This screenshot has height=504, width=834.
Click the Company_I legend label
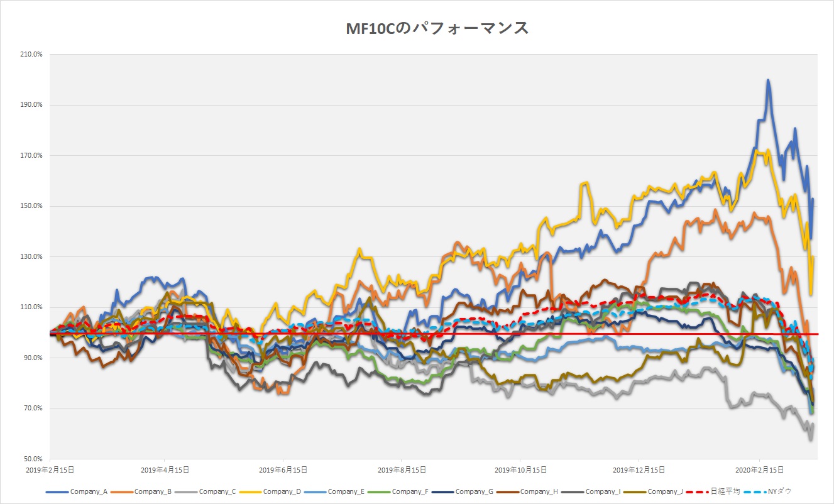(603, 491)
